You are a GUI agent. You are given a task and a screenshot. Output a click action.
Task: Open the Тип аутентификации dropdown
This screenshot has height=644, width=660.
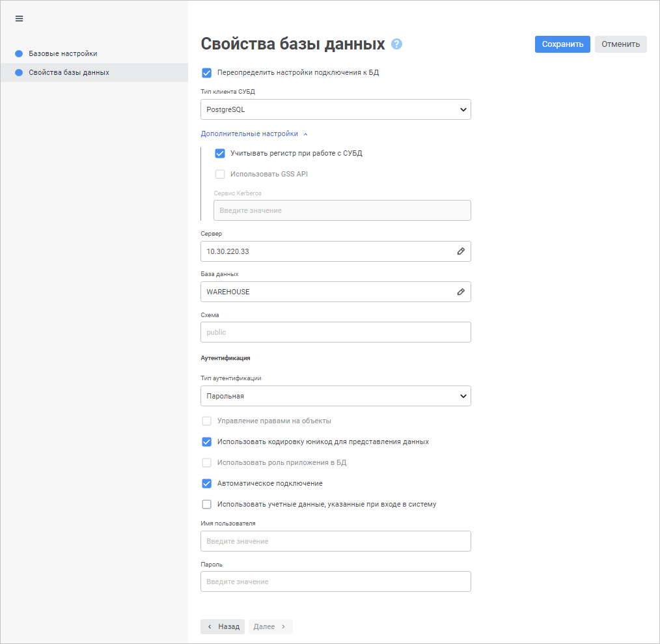336,396
